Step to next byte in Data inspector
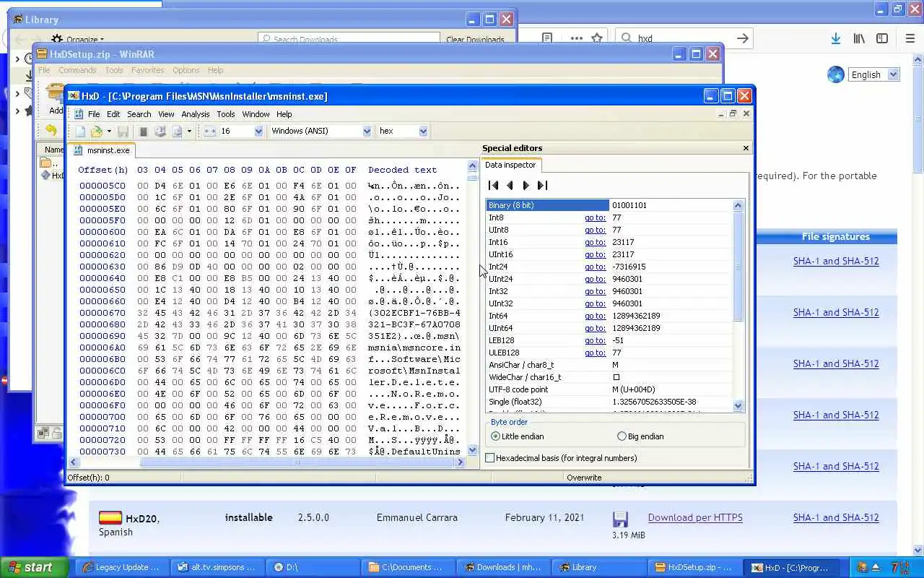The height and width of the screenshot is (578, 924). point(526,186)
